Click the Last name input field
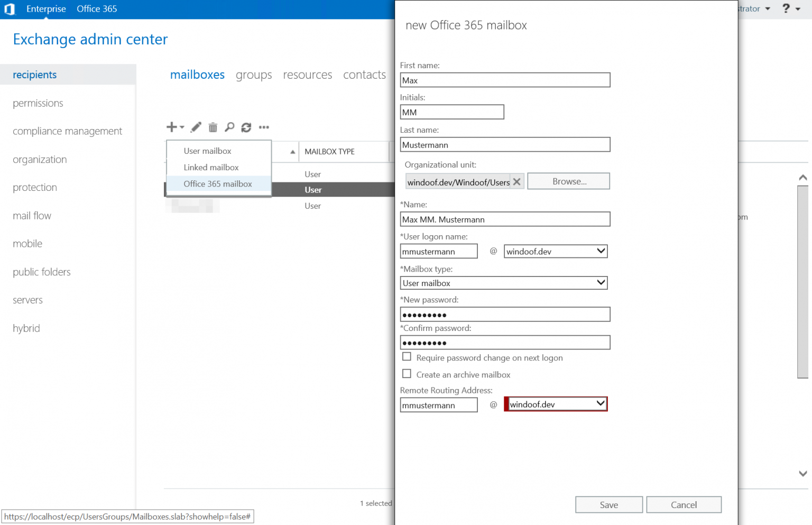Screen dimensions: 812x525 tap(505, 144)
